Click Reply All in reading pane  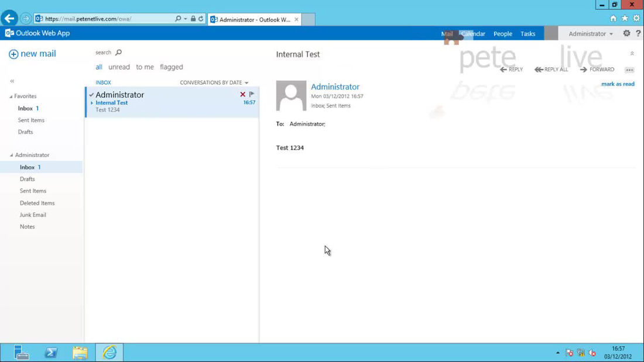(551, 70)
